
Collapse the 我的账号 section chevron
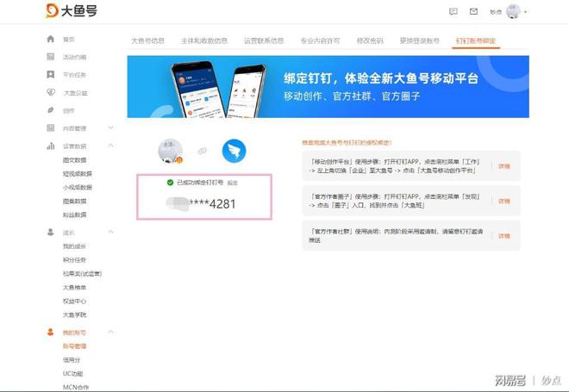111,332
